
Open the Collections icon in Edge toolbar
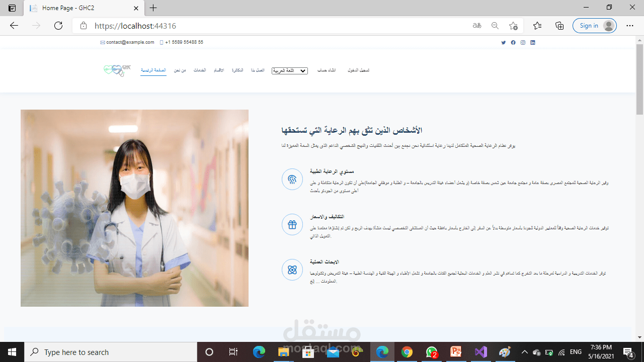click(559, 25)
